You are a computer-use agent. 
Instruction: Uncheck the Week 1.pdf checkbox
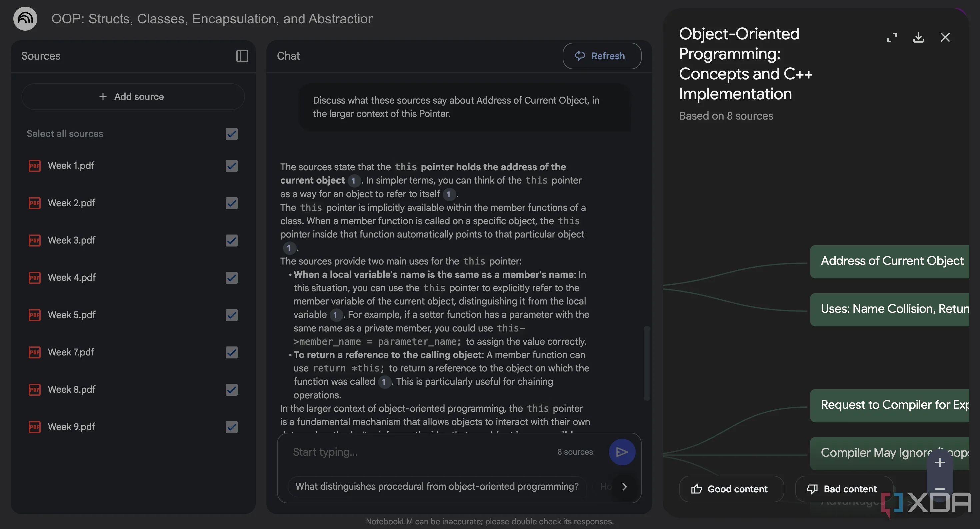pyautogui.click(x=231, y=166)
